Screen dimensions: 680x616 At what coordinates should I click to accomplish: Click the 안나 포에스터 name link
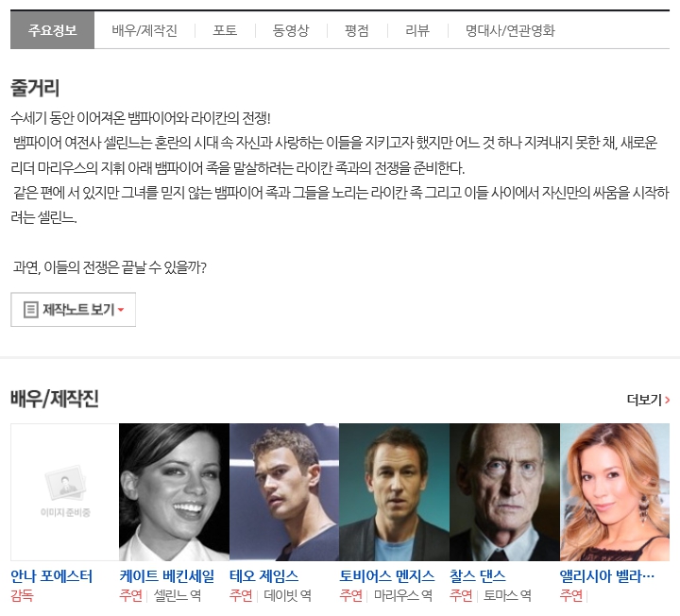coord(52,576)
